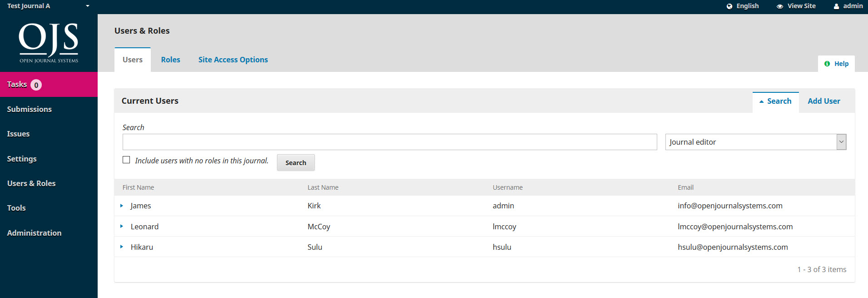Click the Last Name column header
This screenshot has width=868, height=298.
coord(323,187)
